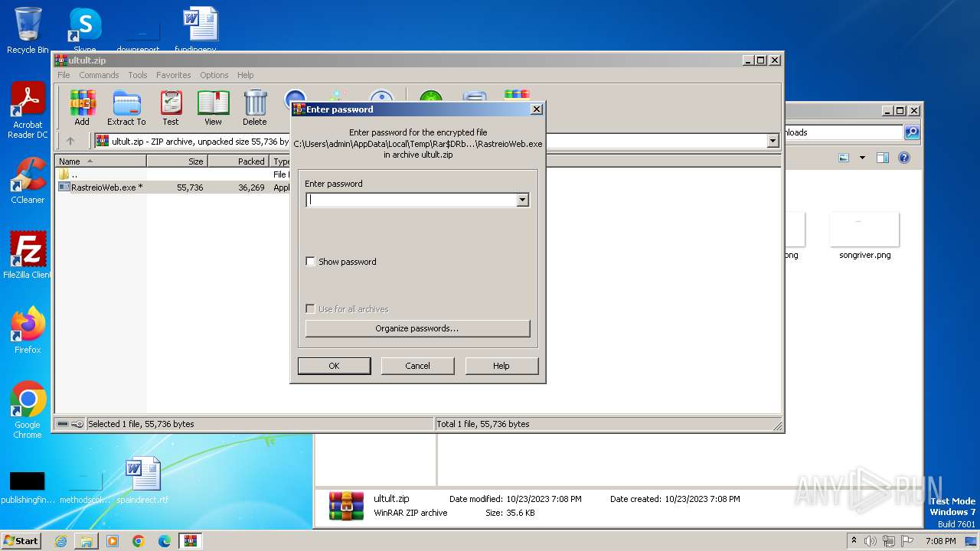Open spaindirect.rtf desktop document
Viewport: 980px width, 551px height.
point(142,481)
